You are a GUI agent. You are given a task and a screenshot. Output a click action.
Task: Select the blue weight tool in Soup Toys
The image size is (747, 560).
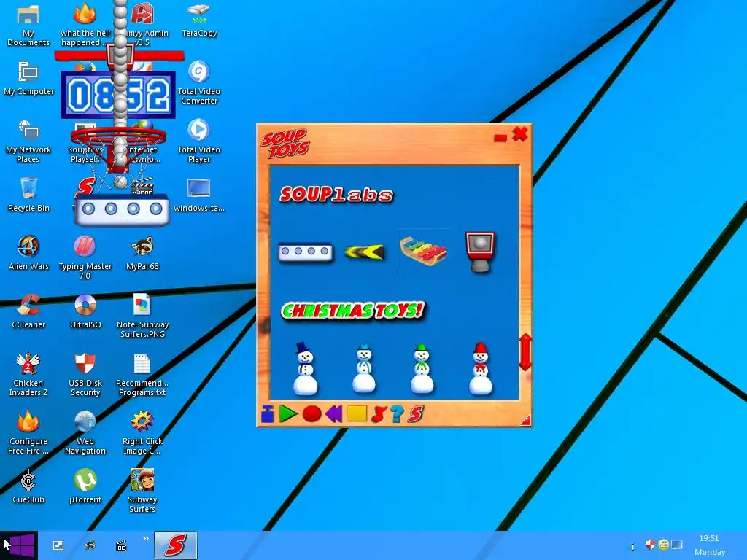coord(267,414)
